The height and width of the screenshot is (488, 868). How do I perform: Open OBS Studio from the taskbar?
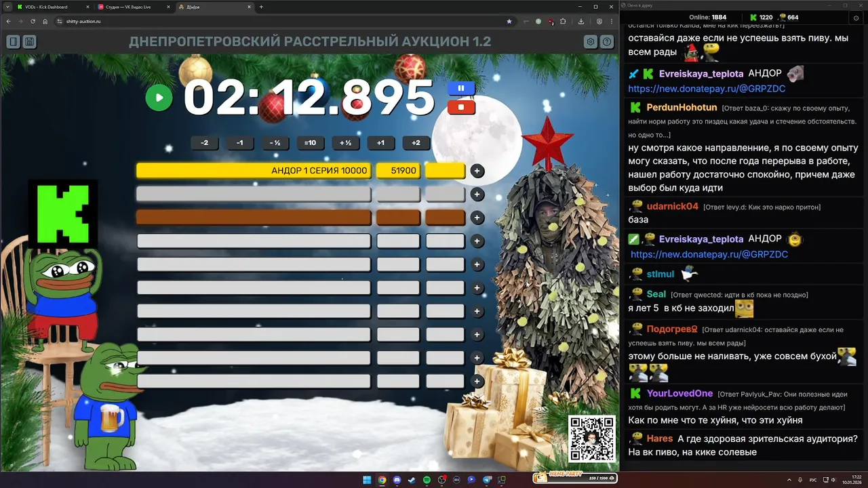pyautogui.click(x=441, y=480)
